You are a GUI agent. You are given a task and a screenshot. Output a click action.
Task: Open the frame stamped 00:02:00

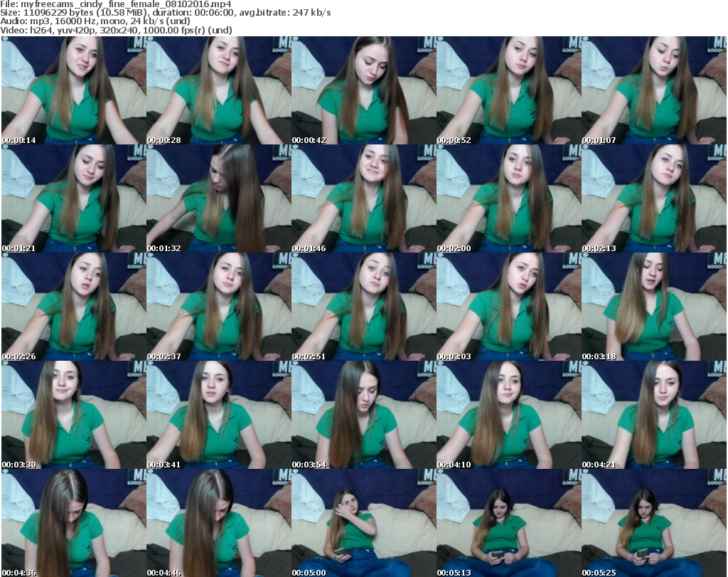pyautogui.click(x=509, y=198)
